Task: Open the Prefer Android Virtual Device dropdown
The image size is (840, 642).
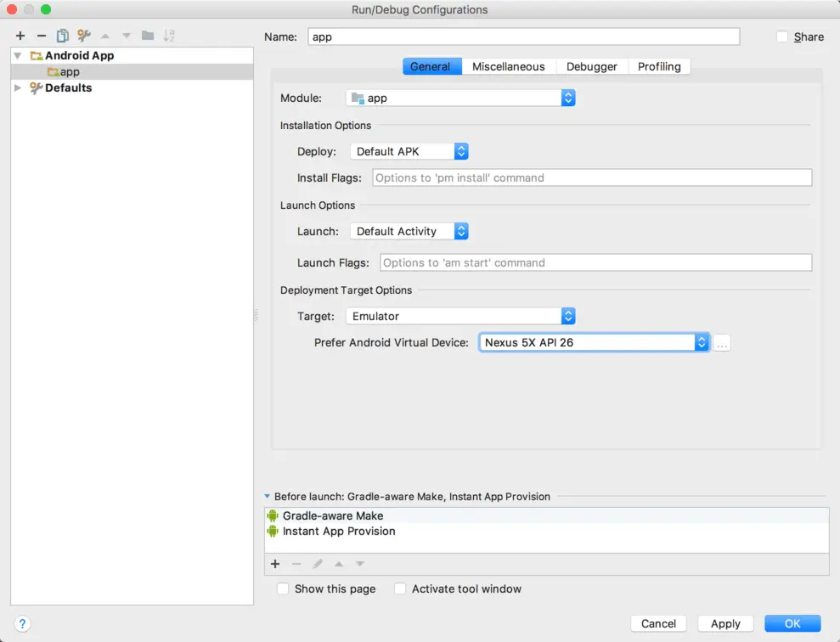Action: coord(595,342)
